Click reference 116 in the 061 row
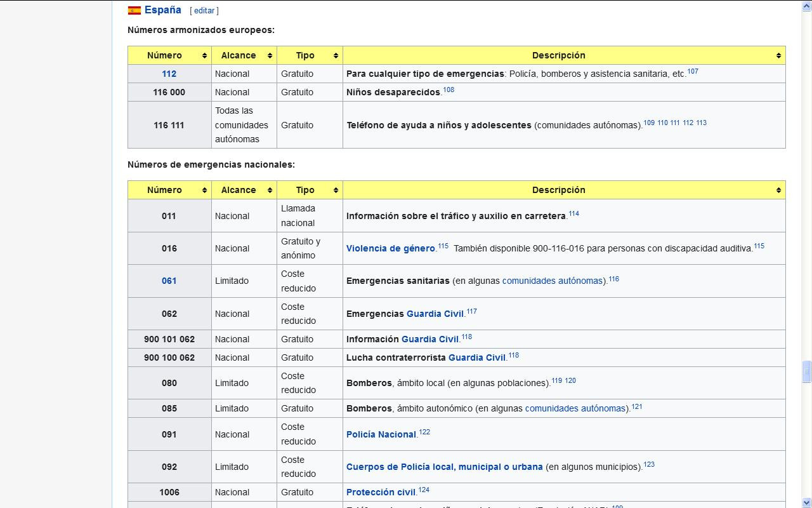812x508 pixels. (x=613, y=278)
